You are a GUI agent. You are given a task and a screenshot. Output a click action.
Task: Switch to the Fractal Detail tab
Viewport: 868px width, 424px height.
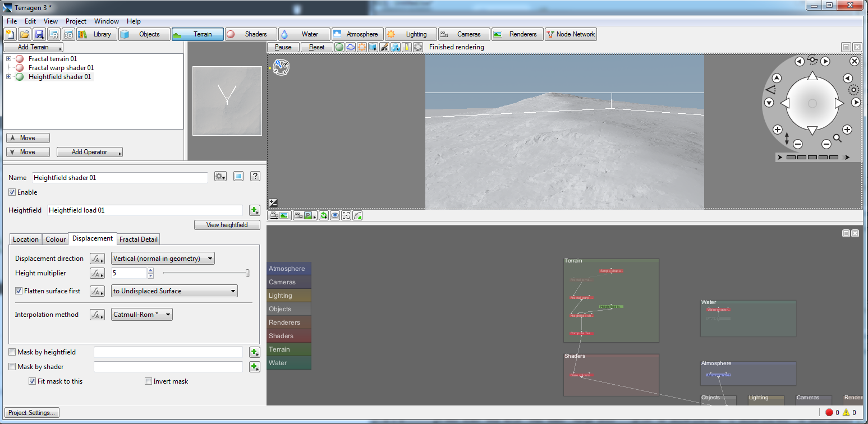[x=139, y=239]
